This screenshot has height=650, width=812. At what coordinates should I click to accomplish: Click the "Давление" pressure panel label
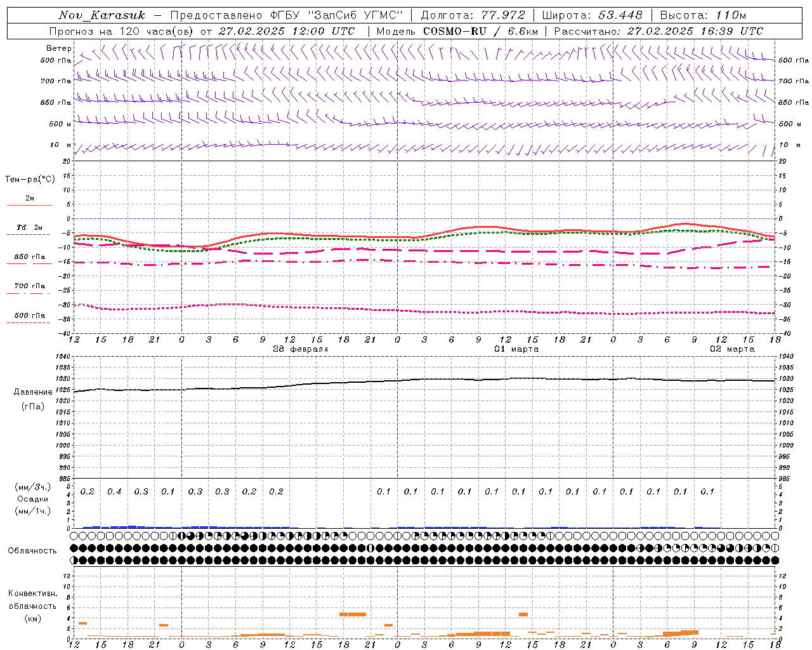click(33, 392)
